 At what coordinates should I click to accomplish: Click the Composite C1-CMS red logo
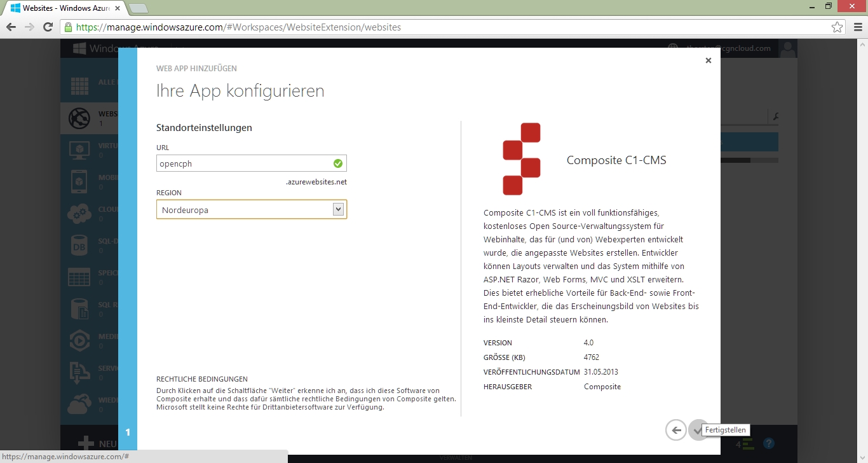(522, 159)
